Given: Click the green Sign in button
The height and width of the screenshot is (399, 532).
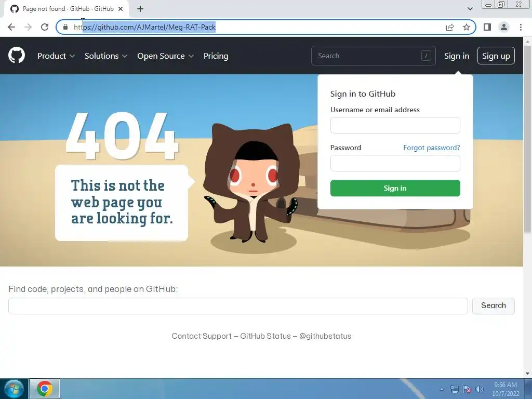Looking at the screenshot, I should (x=395, y=188).
